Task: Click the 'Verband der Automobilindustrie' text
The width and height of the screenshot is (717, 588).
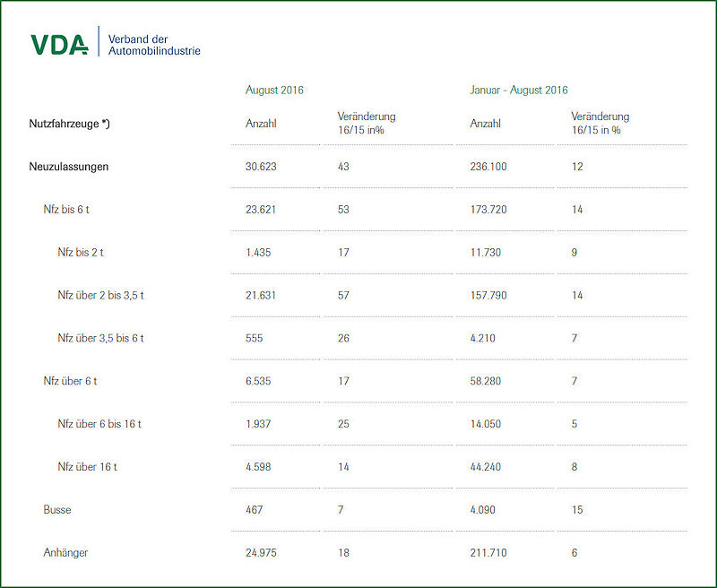Action: coord(154,45)
